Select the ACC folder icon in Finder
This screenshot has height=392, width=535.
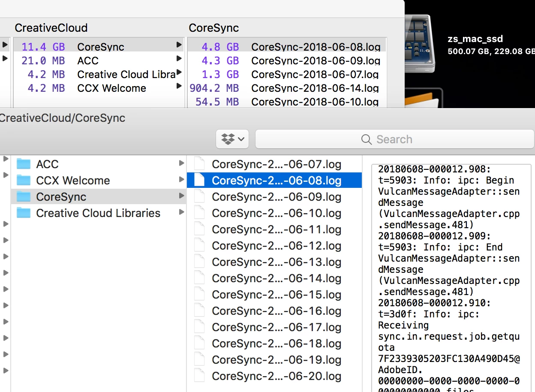pos(24,164)
